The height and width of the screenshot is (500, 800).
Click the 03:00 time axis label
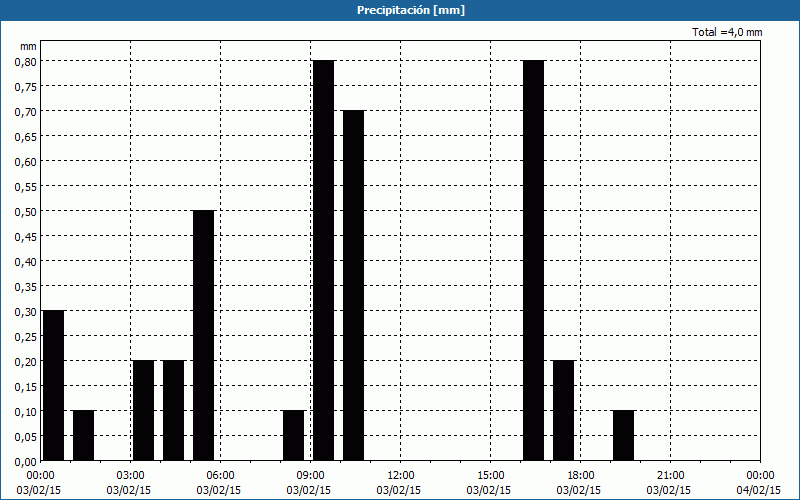(130, 476)
